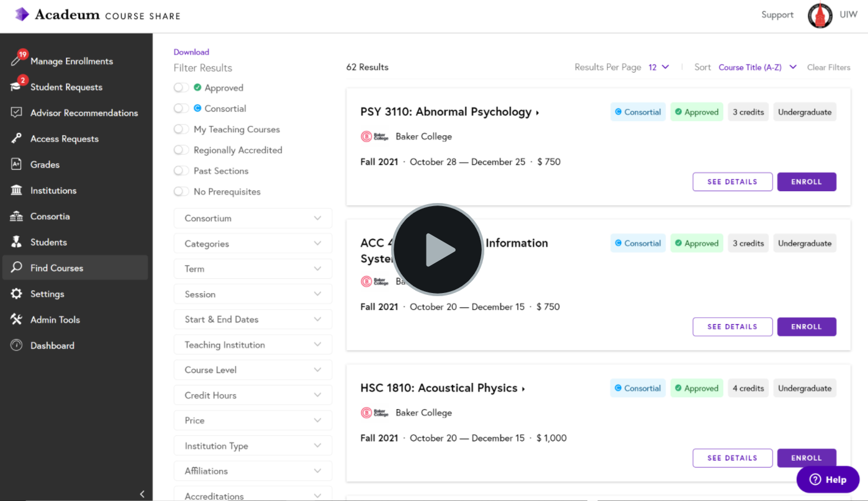
Task: Collapse the sidebar with the arrow
Action: point(142,494)
